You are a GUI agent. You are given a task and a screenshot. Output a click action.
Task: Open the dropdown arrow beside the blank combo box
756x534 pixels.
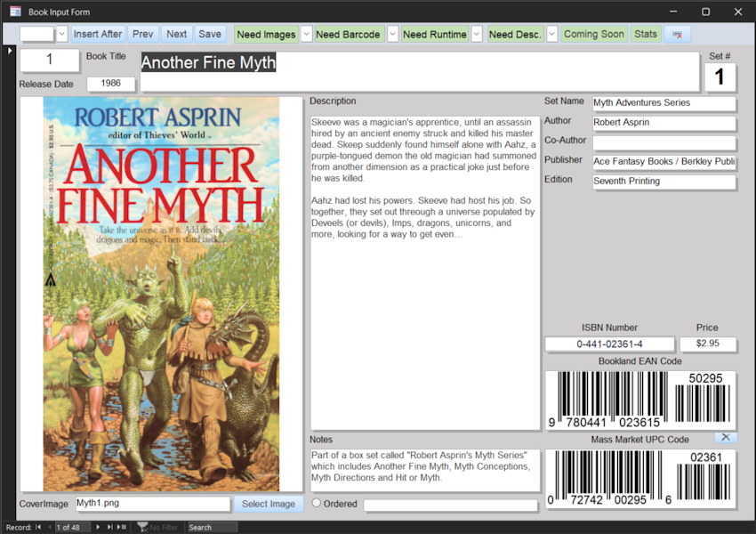pos(61,34)
